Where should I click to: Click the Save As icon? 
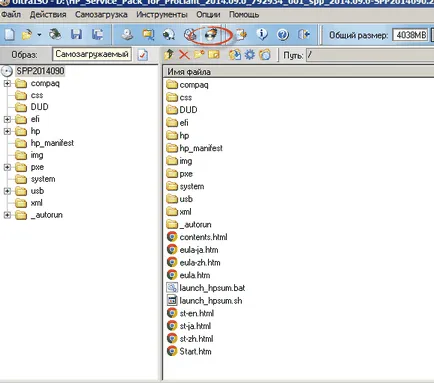click(x=98, y=34)
